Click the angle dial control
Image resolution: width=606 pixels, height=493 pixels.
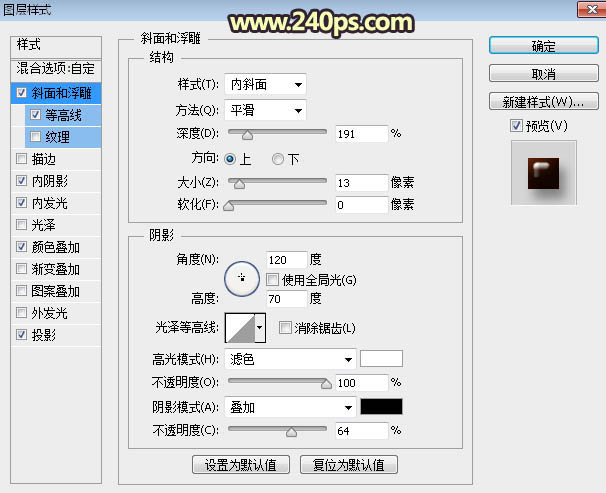242,279
